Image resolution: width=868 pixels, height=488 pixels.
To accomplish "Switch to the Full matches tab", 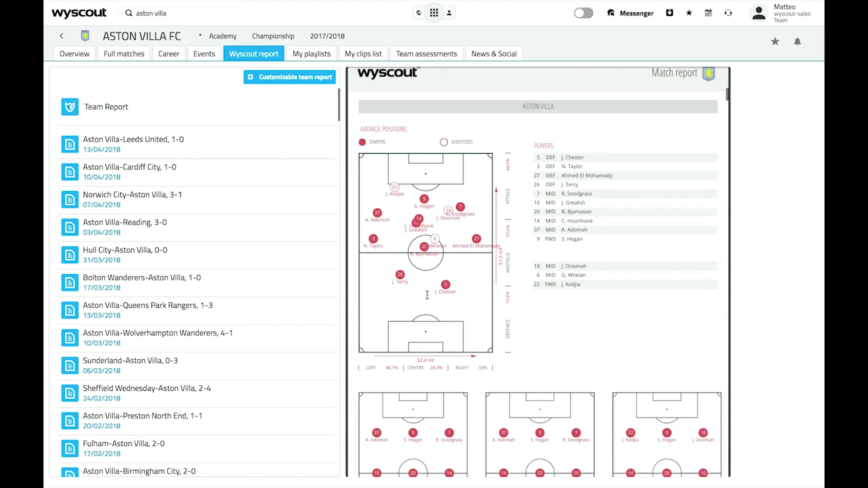I will coord(123,53).
